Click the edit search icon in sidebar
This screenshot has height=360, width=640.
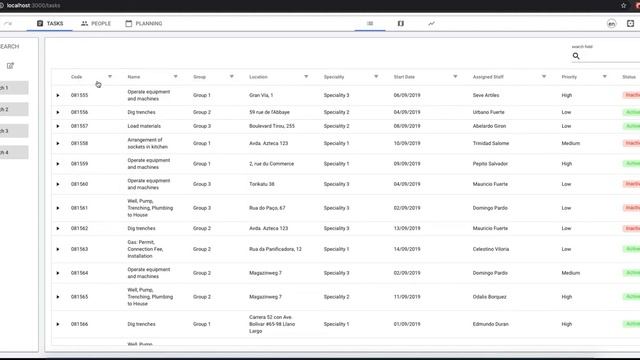(10, 66)
